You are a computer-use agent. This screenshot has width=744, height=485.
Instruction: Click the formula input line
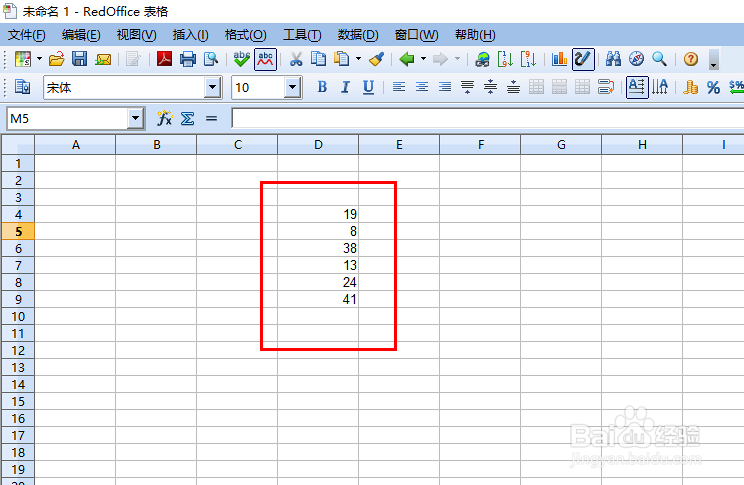[x=487, y=118]
